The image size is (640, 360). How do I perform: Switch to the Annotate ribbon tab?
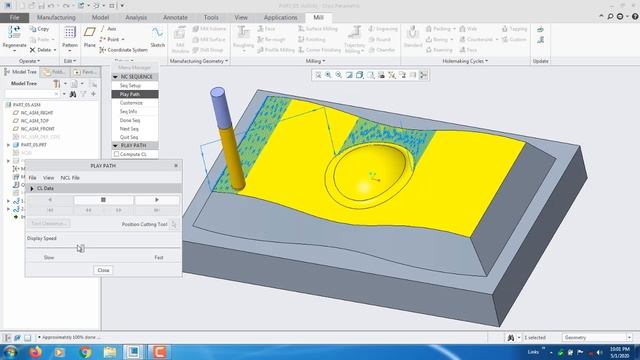pos(175,18)
